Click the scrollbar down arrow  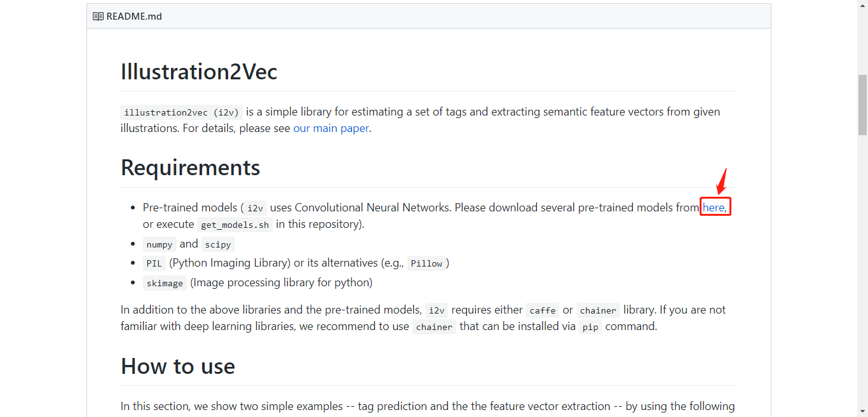(862, 411)
